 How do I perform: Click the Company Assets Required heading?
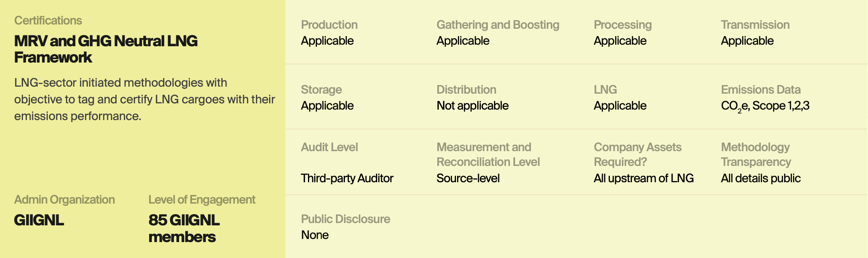[638, 155]
